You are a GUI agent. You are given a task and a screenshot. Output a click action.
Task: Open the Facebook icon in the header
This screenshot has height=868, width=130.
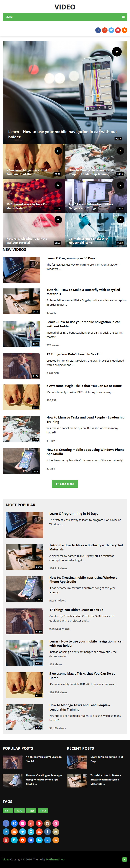click(98, 30)
